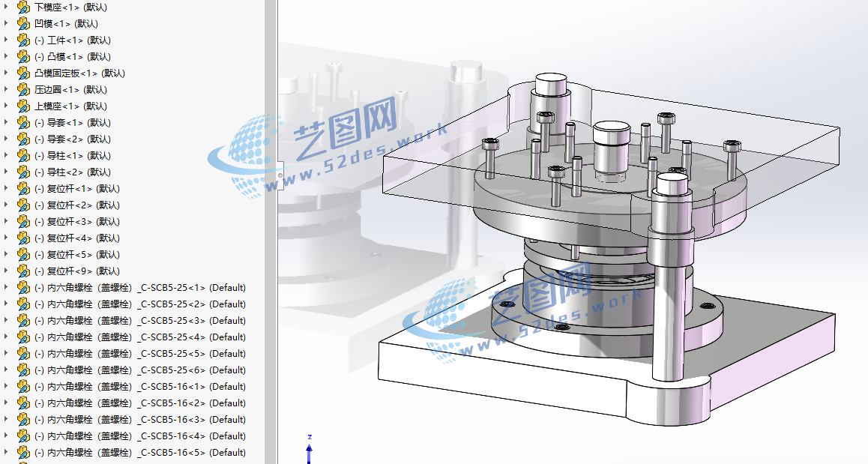Select the text "(-) 复位杆<5> (默认)"
Image resolution: width=868 pixels, height=464 pixels.
click(77, 255)
